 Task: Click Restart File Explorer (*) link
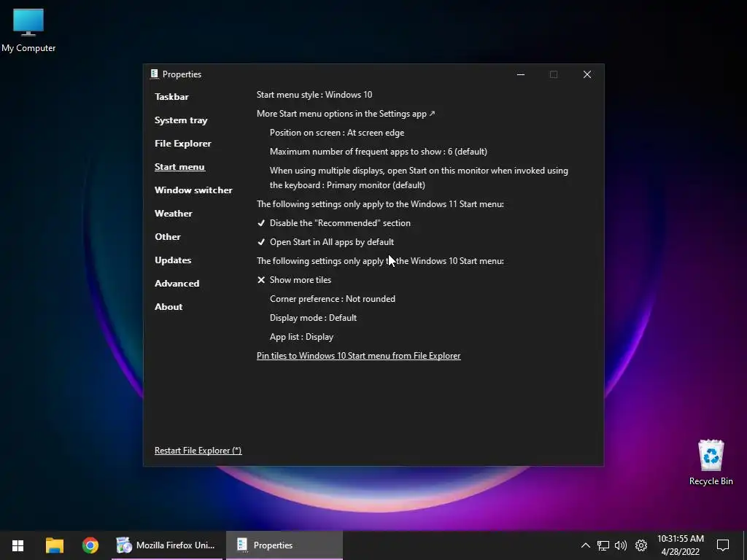198,451
